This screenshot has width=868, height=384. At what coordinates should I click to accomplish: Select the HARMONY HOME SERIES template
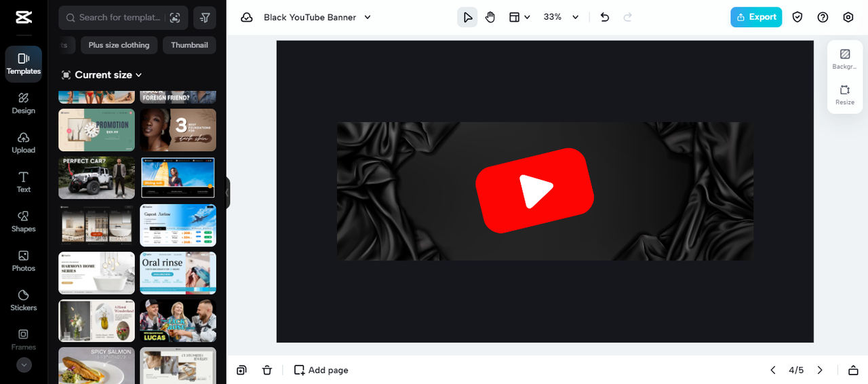pos(96,273)
